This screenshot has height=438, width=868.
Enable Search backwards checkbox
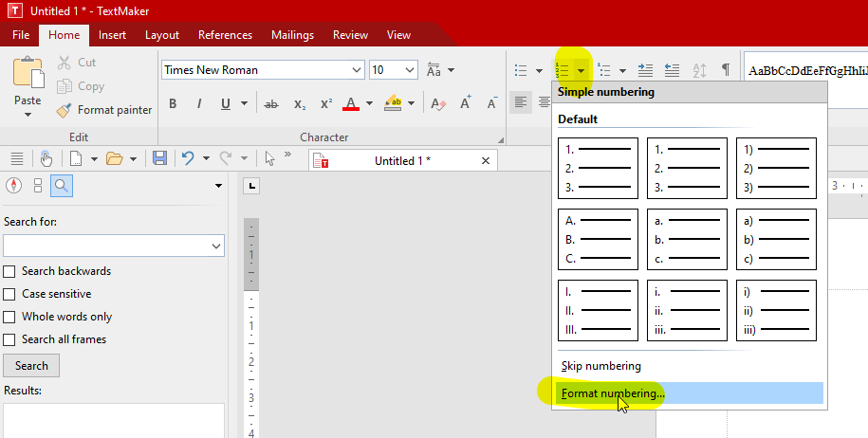[x=9, y=271]
